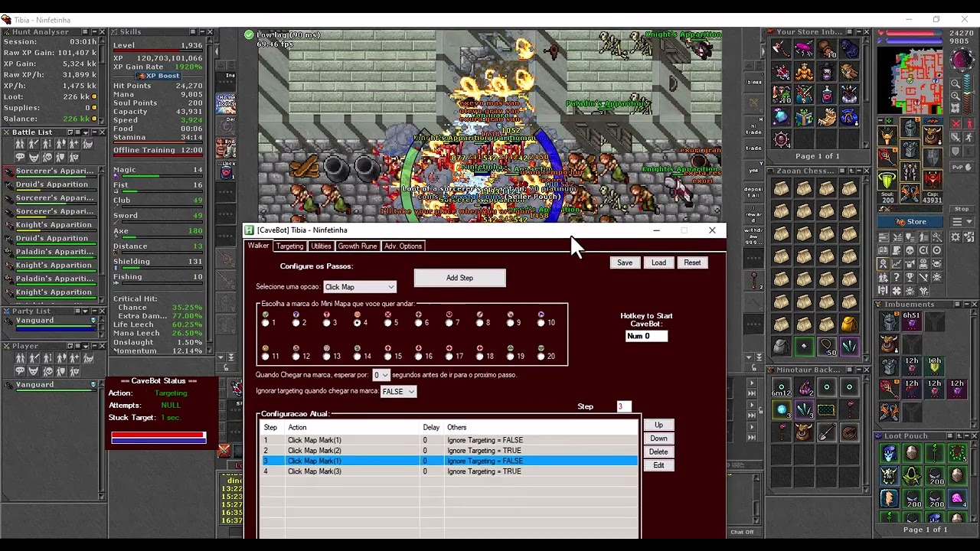Switch to the Walker tab
Screen dimensions: 980x551
click(x=258, y=246)
